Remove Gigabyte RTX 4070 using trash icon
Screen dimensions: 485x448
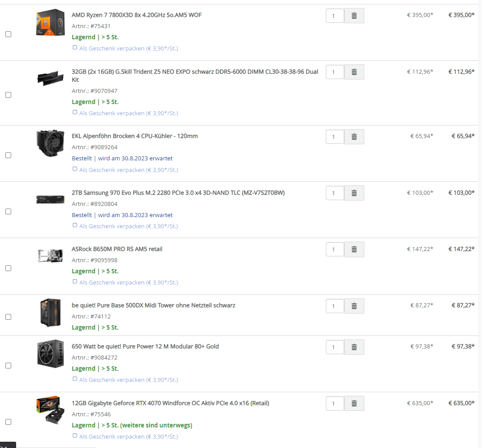[354, 403]
